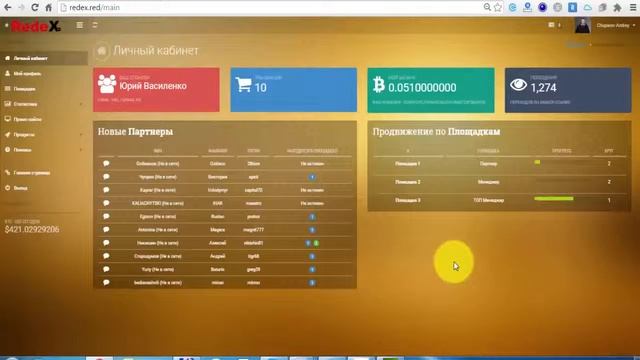Click the red sponsor card Юрий Василенко

click(x=156, y=89)
